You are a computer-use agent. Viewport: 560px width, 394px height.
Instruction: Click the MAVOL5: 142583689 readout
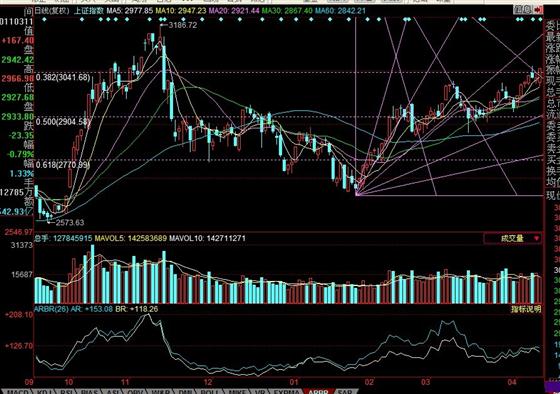pyautogui.click(x=130, y=238)
